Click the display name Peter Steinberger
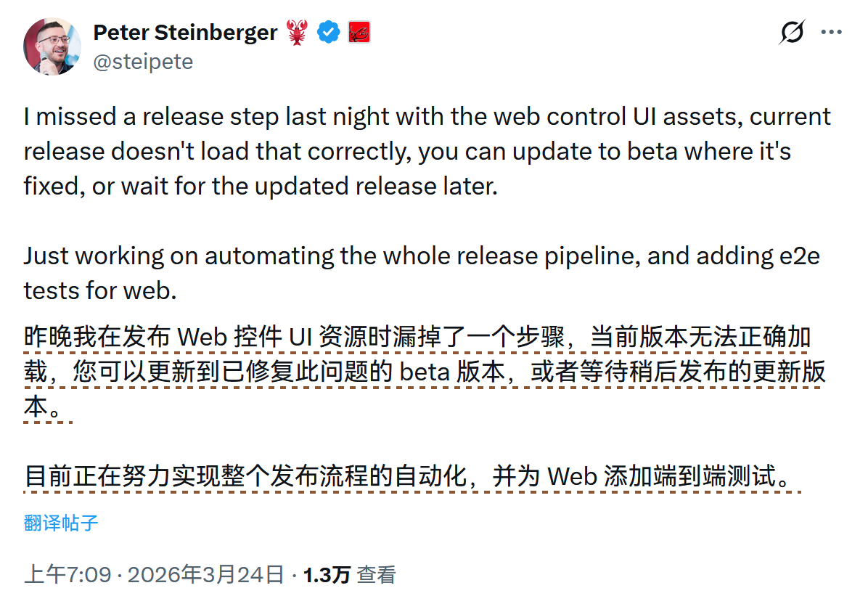The height and width of the screenshot is (596, 868). (185, 32)
